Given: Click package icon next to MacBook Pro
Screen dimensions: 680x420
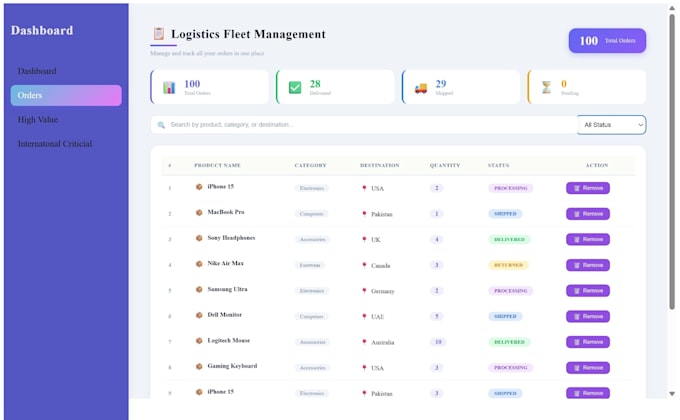Looking at the screenshot, I should pyautogui.click(x=199, y=213).
